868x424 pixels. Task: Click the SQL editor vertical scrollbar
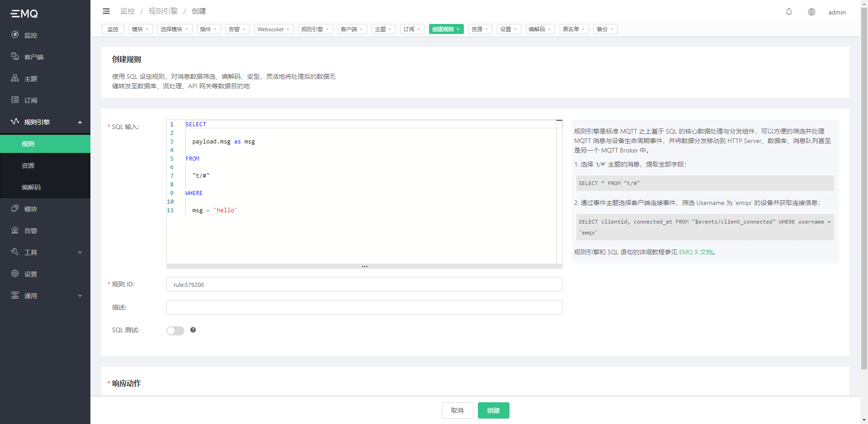pyautogui.click(x=559, y=192)
